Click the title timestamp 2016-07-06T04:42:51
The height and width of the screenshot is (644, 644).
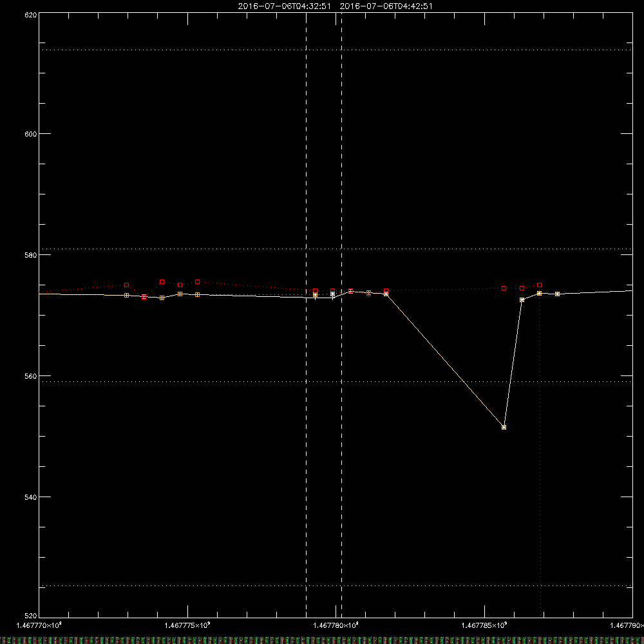tap(386, 6)
